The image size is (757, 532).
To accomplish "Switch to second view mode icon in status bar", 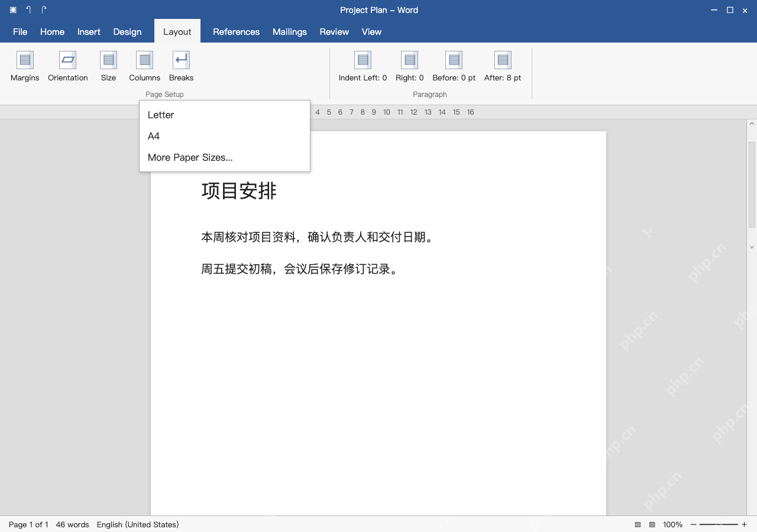I will tap(652, 524).
